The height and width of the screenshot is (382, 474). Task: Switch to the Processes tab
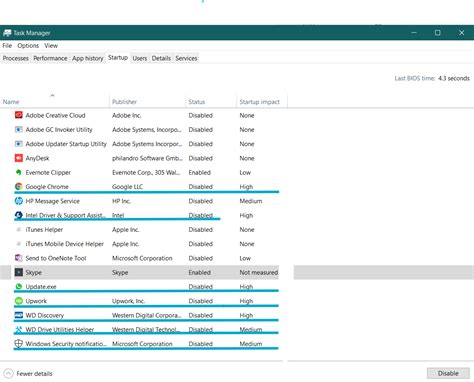click(x=16, y=58)
